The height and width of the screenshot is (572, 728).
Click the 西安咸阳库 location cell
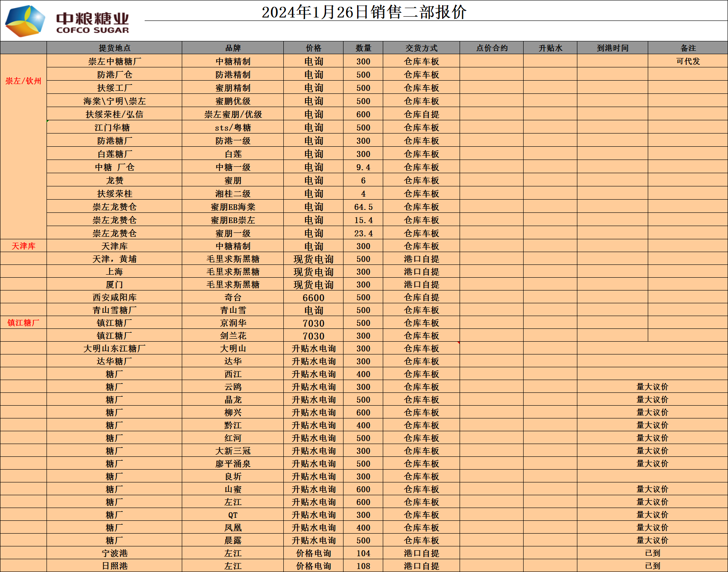pyautogui.click(x=114, y=297)
